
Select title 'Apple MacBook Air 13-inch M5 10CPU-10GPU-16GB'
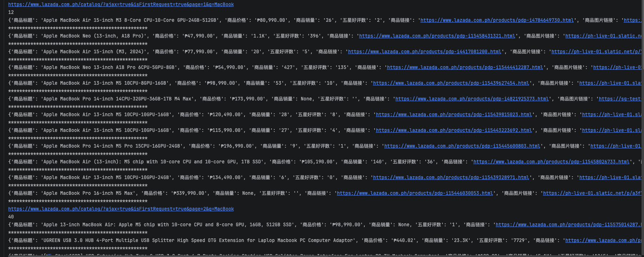(106, 115)
